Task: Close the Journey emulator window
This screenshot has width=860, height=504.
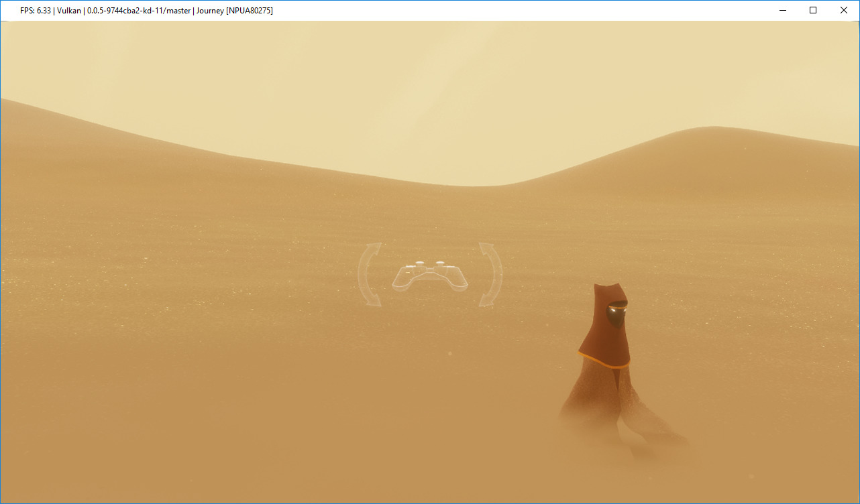Action: (844, 10)
